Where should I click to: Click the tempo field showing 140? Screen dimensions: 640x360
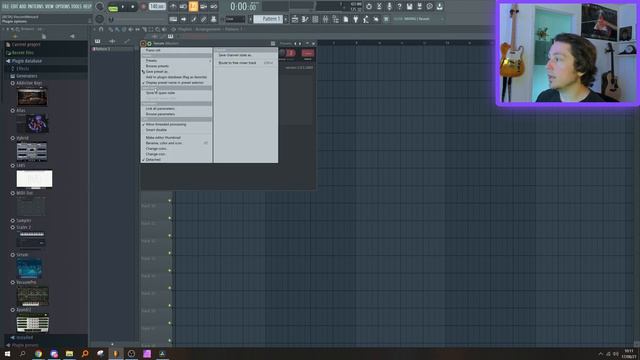pyautogui.click(x=157, y=7)
